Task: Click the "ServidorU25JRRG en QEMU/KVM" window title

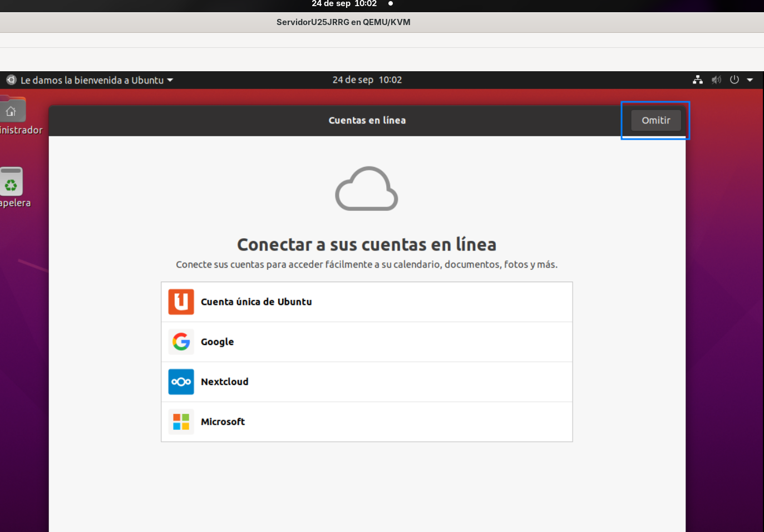Action: click(343, 22)
